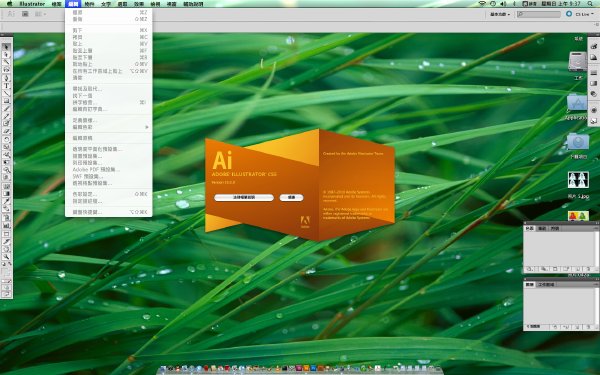The height and width of the screenshot is (375, 600).
Task: Select the Magic Wand tool
Action: pyautogui.click(x=6, y=62)
